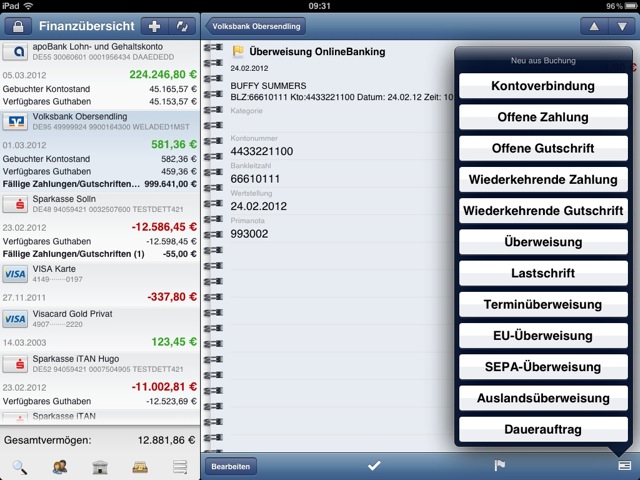Screen dimensions: 640x480
Task: Open the contacts icon in bottom bar
Action: pos(60,465)
